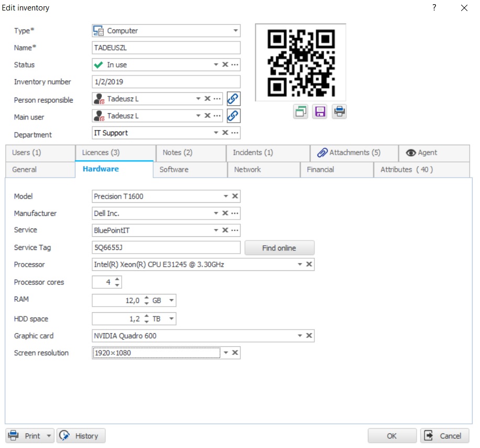This screenshot has width=480, height=448.
Task: Expand the Manufacturer dropdown arrow
Action: tap(216, 213)
